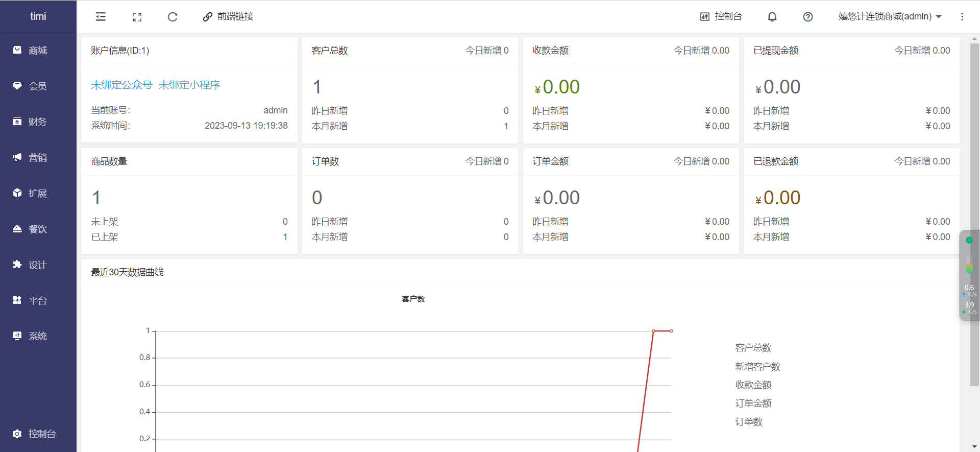Open the 餐饮 menu

(x=38, y=229)
